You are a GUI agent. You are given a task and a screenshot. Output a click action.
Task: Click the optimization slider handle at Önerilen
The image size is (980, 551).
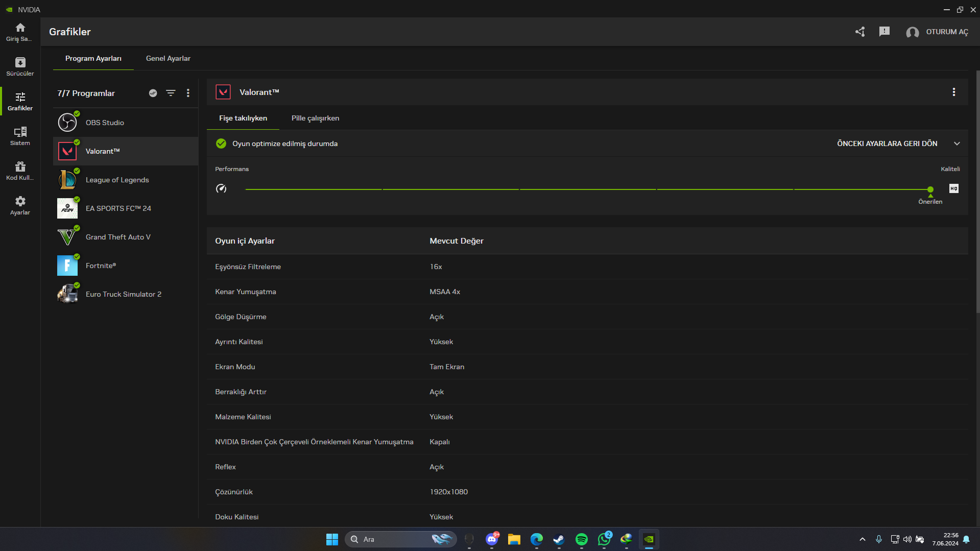[930, 189]
